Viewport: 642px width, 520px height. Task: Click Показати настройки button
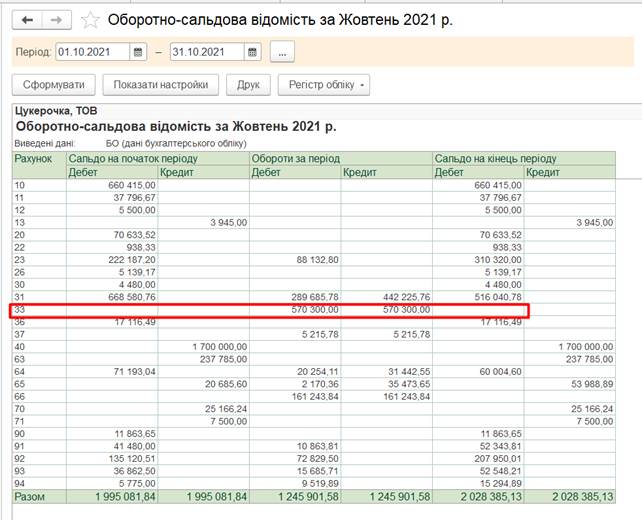pyautogui.click(x=160, y=85)
